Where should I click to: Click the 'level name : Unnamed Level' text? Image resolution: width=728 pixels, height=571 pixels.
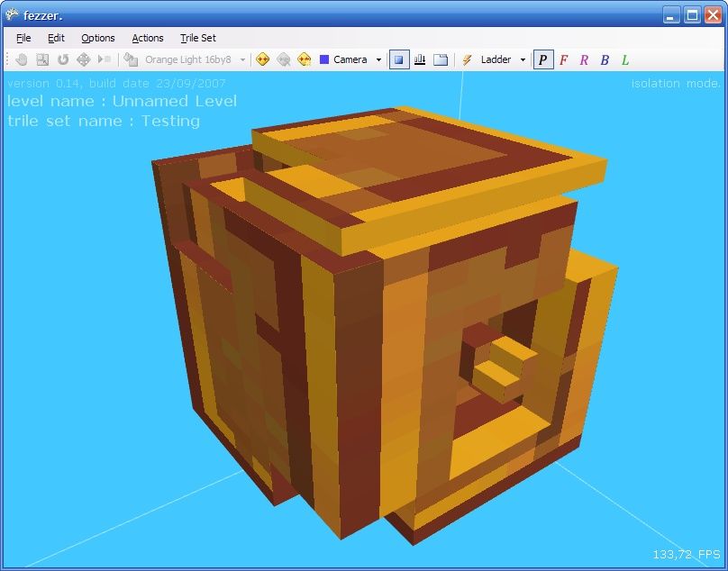(x=123, y=101)
